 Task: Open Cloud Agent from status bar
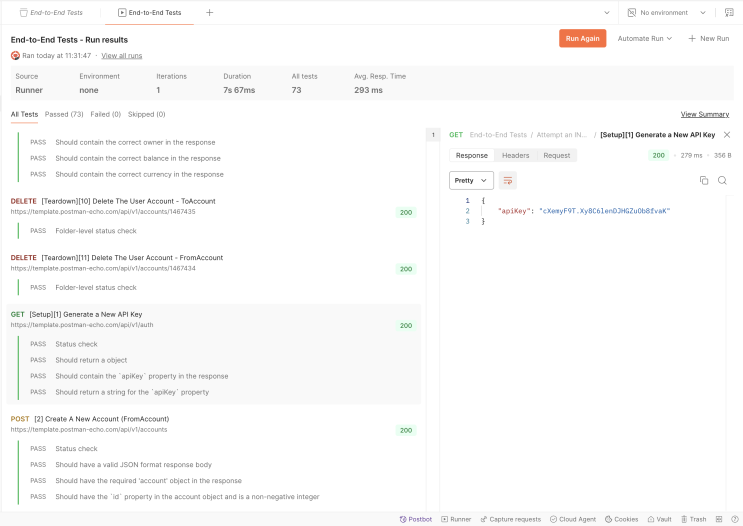coord(573,519)
